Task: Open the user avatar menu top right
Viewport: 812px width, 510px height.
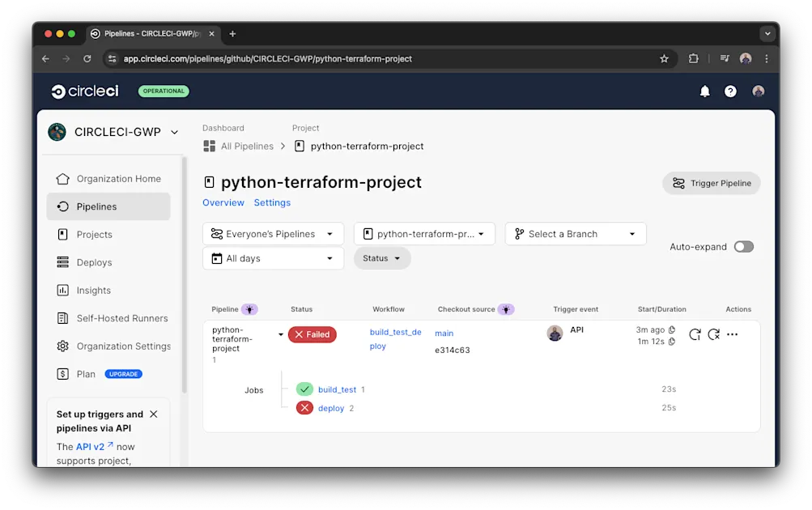Action: pos(758,91)
